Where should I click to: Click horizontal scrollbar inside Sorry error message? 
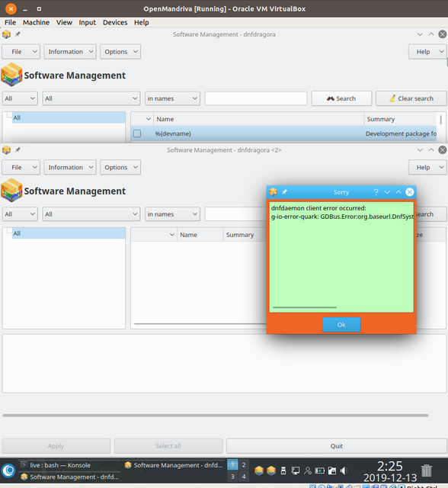pyautogui.click(x=305, y=307)
